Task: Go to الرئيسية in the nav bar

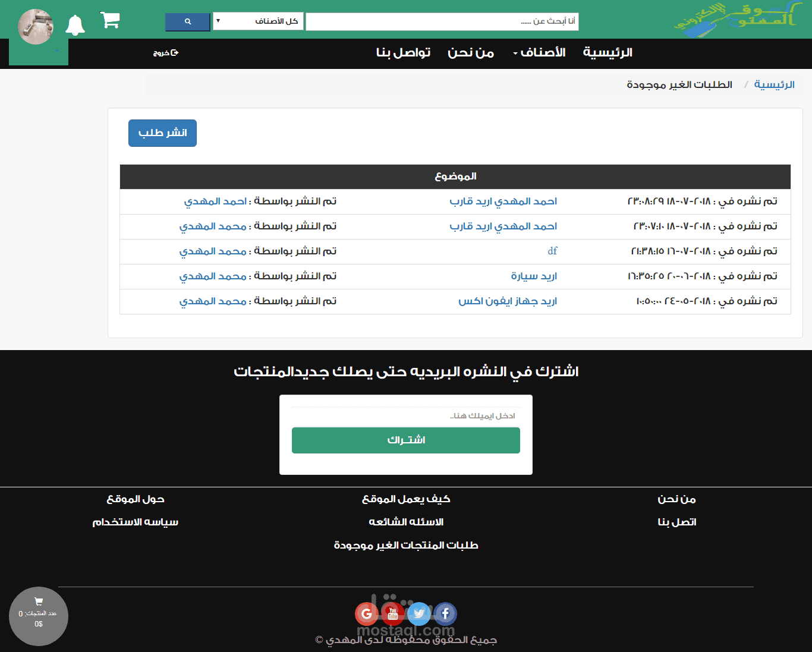Action: (608, 53)
